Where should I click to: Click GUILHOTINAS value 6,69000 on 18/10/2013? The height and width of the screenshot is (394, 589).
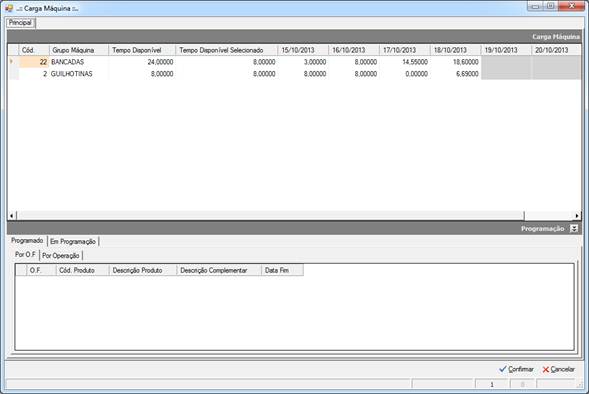pyautogui.click(x=455, y=74)
